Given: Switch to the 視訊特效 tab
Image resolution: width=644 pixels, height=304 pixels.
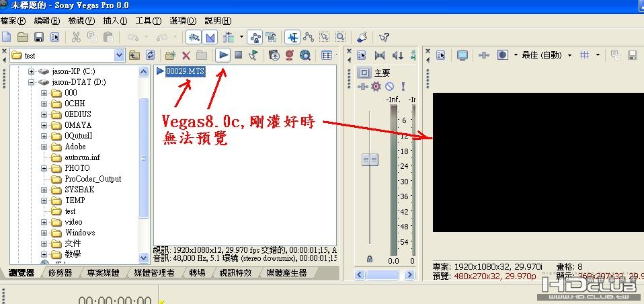Looking at the screenshot, I should (x=235, y=273).
